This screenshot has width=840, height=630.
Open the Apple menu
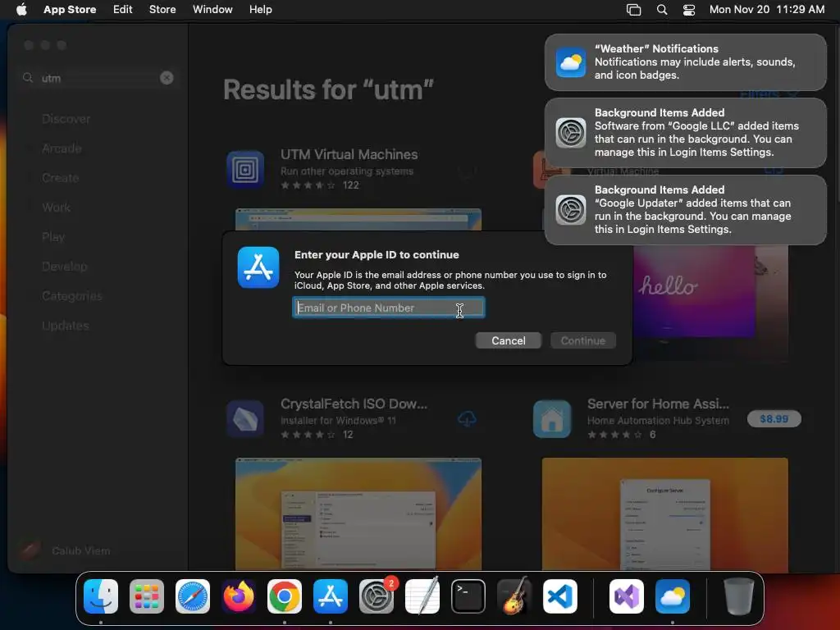[21, 9]
